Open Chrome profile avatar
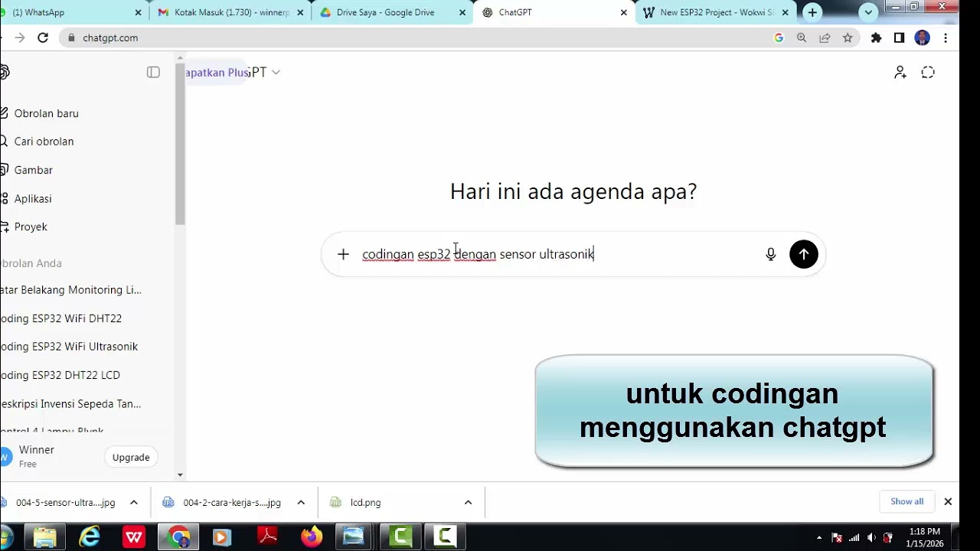This screenshot has height=551, width=980. click(922, 37)
